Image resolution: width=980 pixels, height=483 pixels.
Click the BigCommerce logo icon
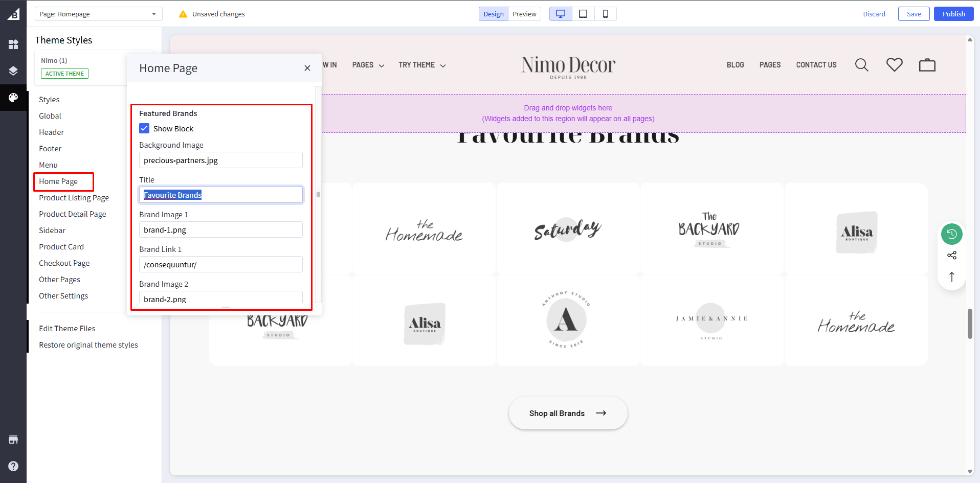click(x=13, y=14)
